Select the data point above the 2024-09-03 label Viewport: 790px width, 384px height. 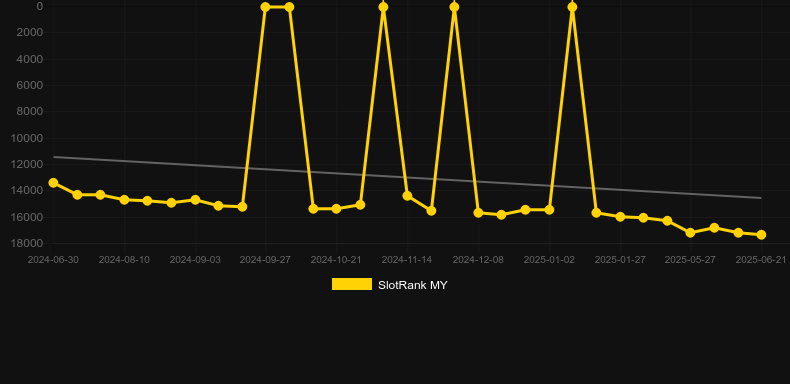(195, 200)
